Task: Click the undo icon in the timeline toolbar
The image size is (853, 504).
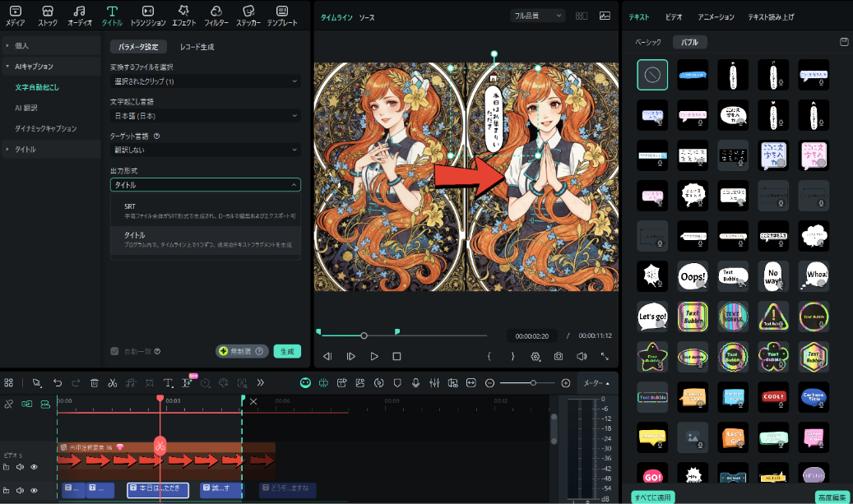Action: pos(58,382)
